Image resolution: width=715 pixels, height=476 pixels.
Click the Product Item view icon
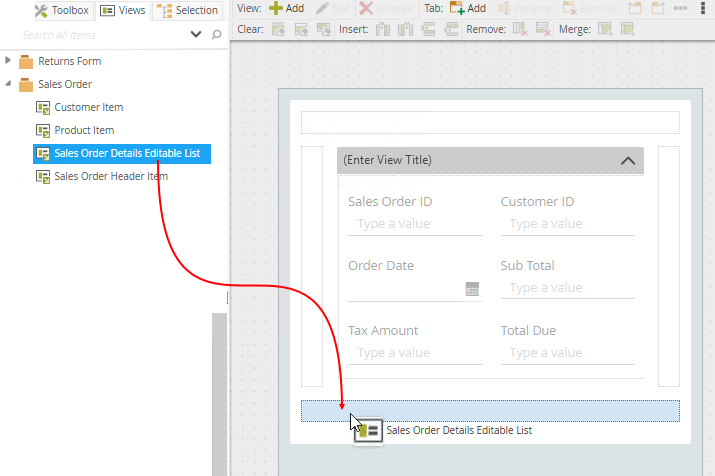[43, 131]
